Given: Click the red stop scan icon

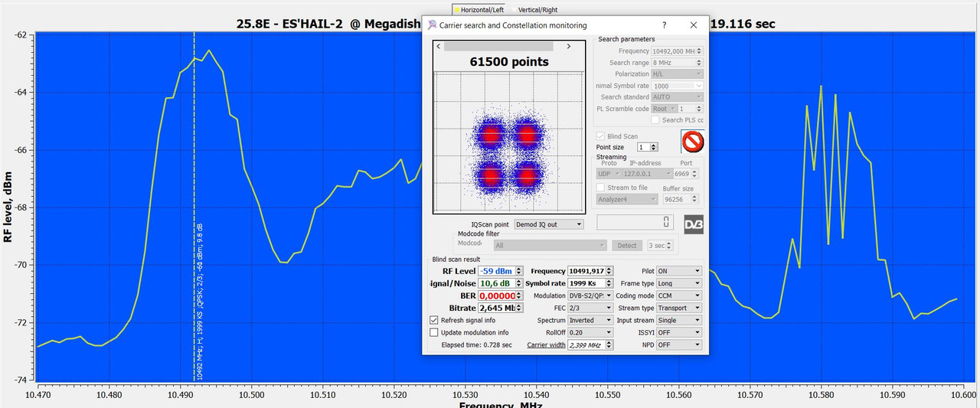Looking at the screenshot, I should 692,142.
